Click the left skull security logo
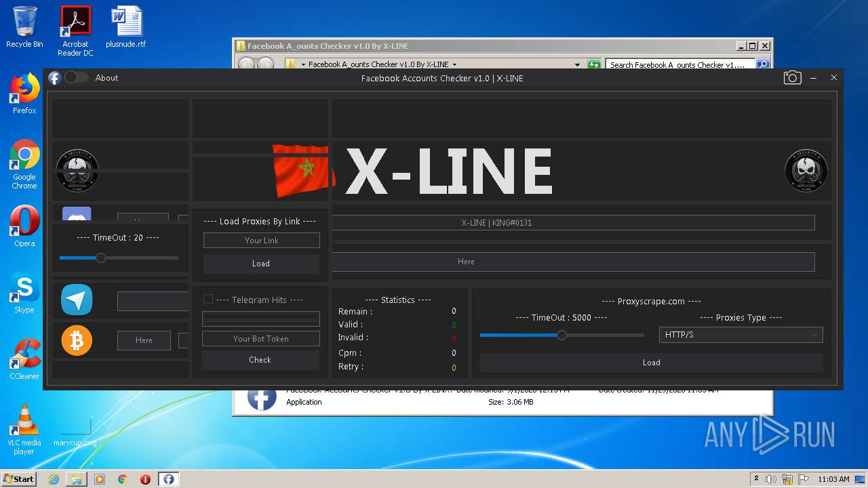The width and height of the screenshot is (868, 488). [x=77, y=170]
